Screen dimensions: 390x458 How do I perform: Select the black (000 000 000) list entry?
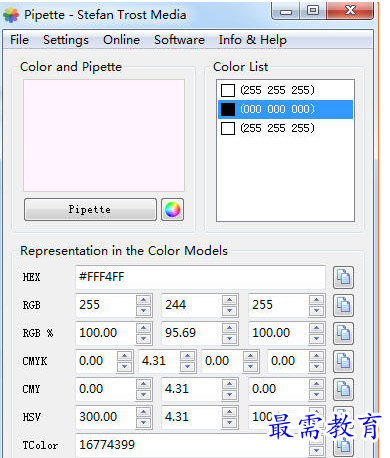pyautogui.click(x=285, y=109)
